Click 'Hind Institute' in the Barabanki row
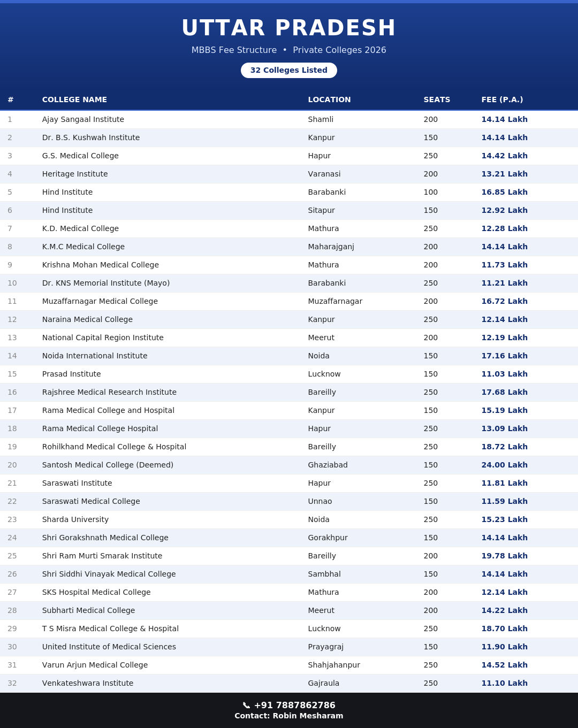The height and width of the screenshot is (728, 578). [x=67, y=192]
